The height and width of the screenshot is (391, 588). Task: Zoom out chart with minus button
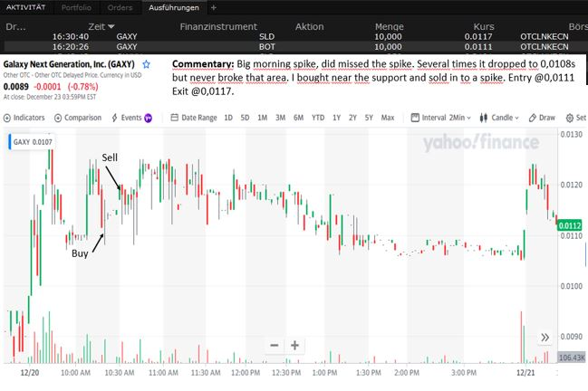click(275, 346)
